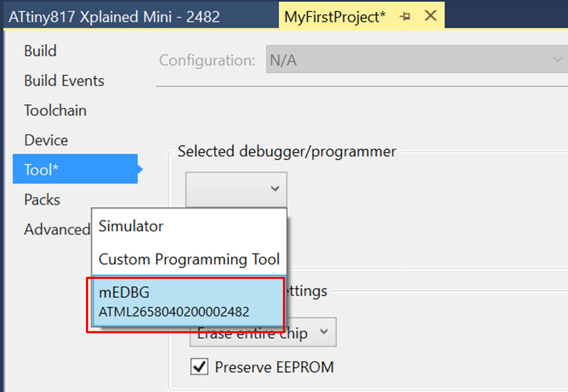Click the Selected debugger/programmer heading
This screenshot has height=392, width=568.
point(287,151)
